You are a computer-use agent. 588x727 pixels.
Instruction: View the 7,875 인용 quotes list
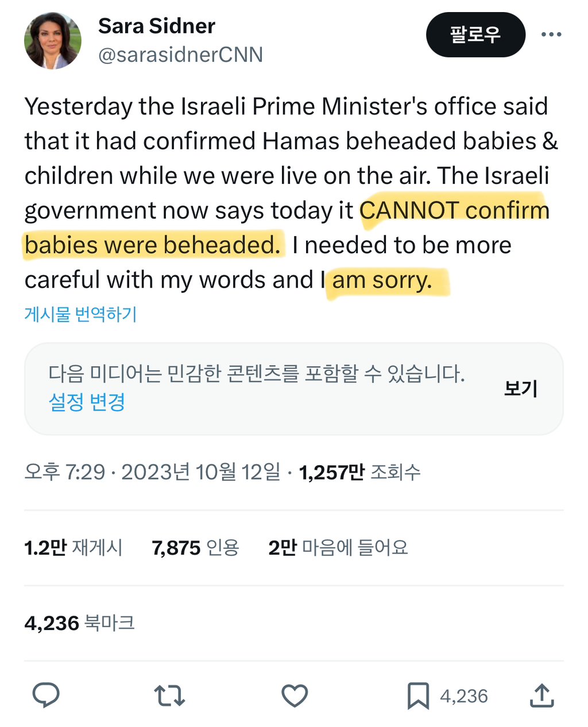(x=195, y=547)
